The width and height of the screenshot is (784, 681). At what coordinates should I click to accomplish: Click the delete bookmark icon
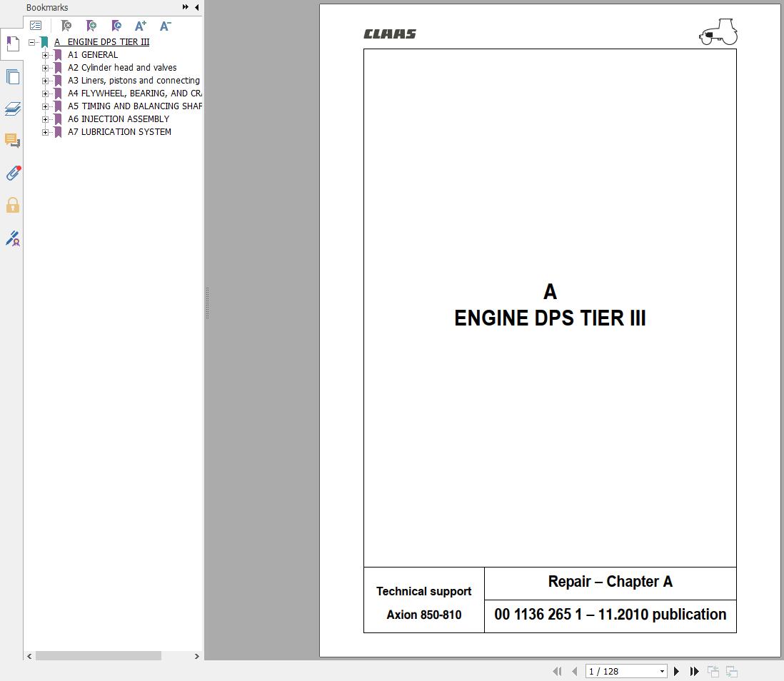[66, 26]
